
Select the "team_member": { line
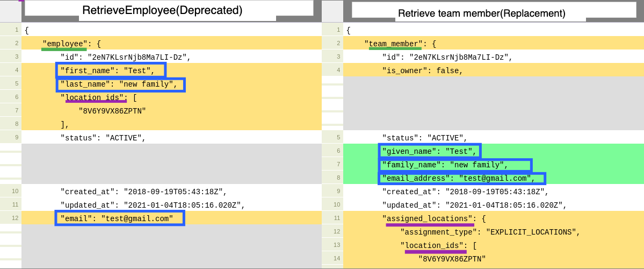point(401,44)
